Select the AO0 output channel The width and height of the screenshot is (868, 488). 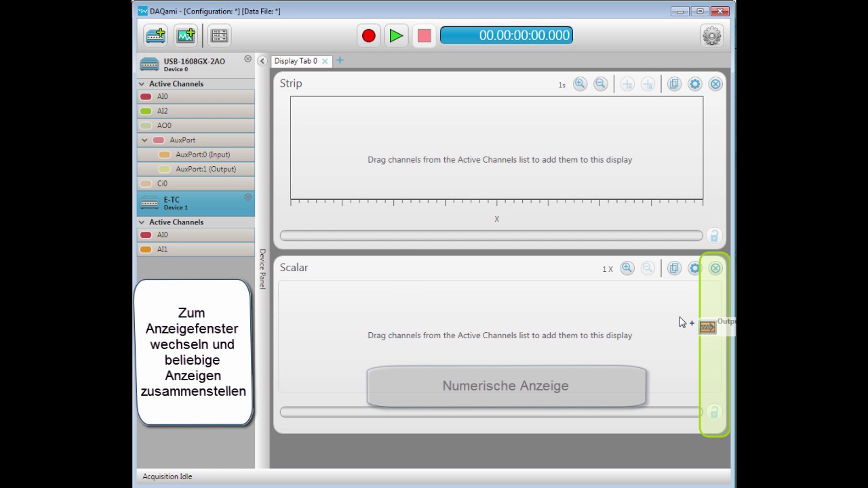[x=195, y=125]
